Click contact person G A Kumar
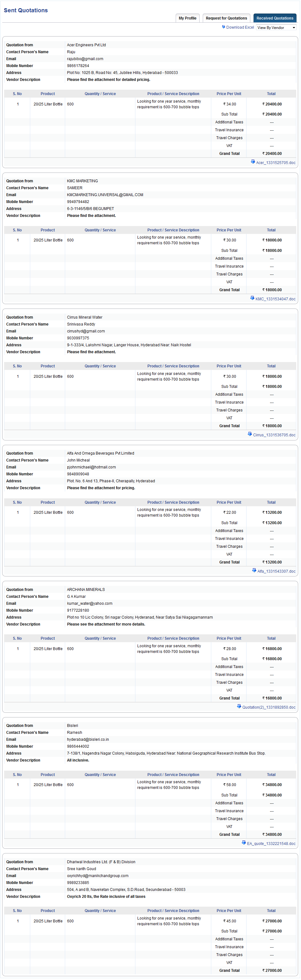Image resolution: width=301 pixels, height=980 pixels. 76,597
